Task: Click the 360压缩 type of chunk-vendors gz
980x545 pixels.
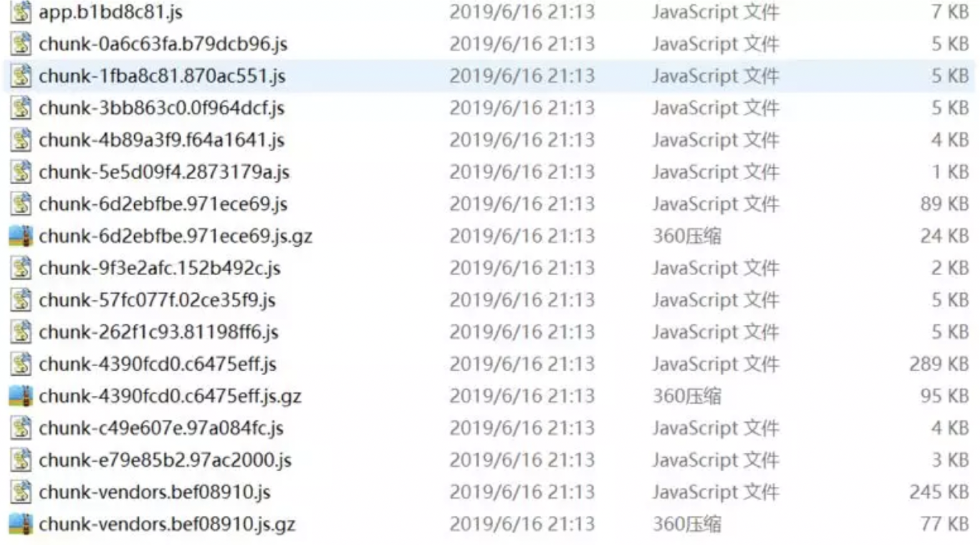Action: click(x=687, y=524)
